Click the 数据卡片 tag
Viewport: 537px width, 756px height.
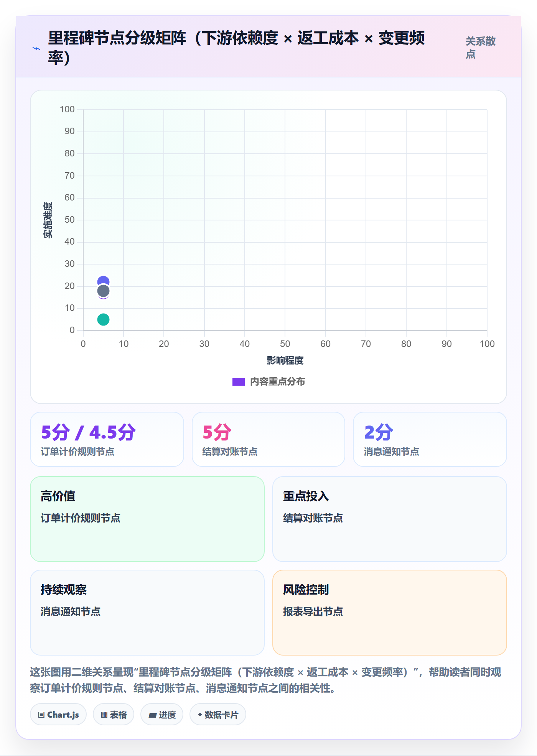tap(218, 715)
